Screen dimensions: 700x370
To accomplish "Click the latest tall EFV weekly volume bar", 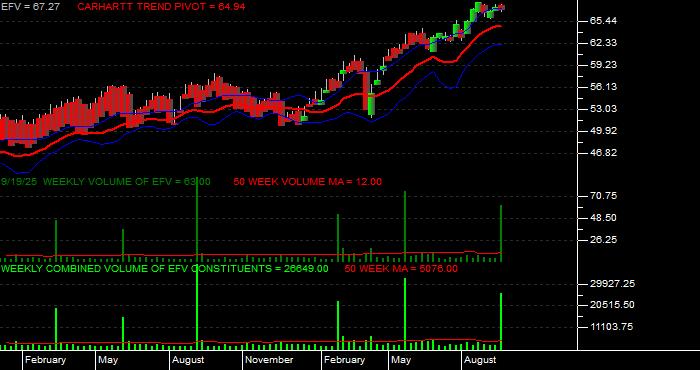I will pyautogui.click(x=501, y=233).
